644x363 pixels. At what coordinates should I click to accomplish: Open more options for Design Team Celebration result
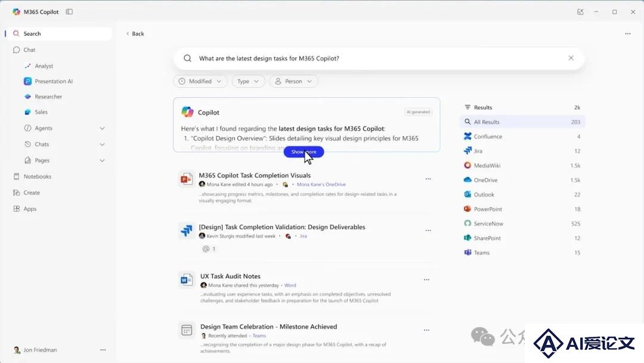tap(426, 330)
